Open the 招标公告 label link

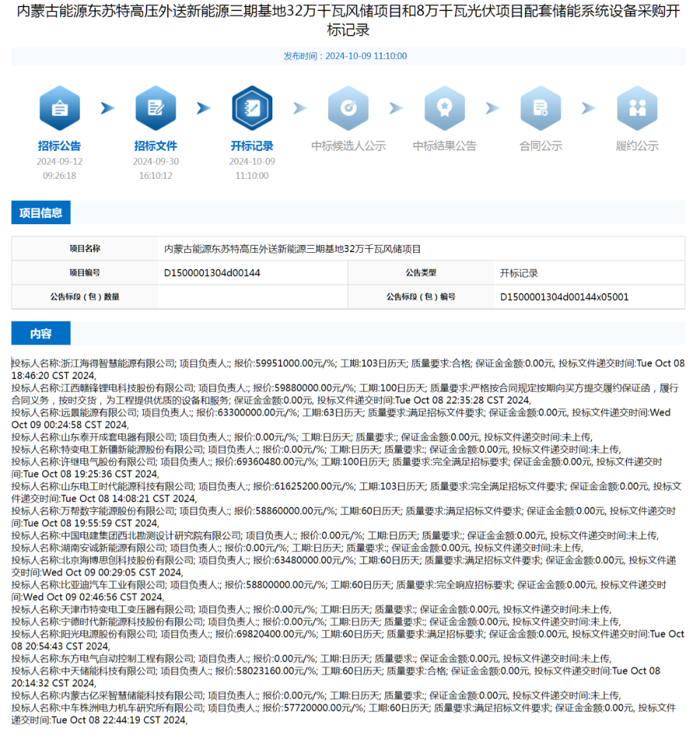coord(60,146)
